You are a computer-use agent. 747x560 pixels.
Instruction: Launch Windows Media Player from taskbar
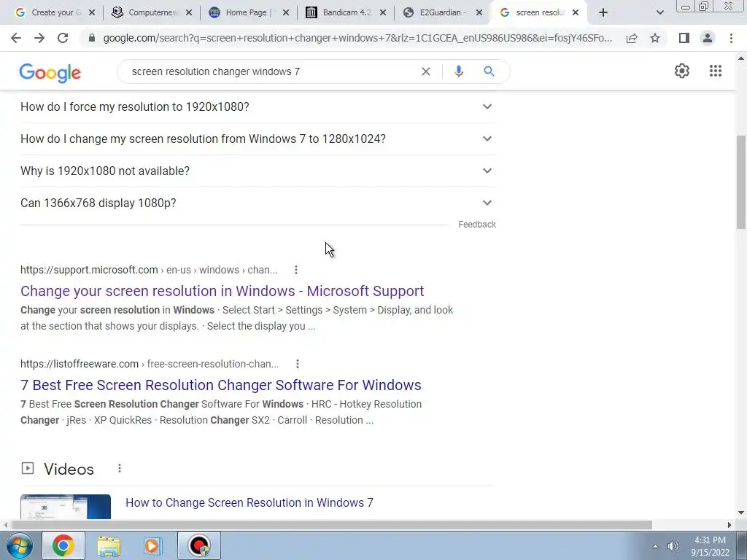(153, 545)
